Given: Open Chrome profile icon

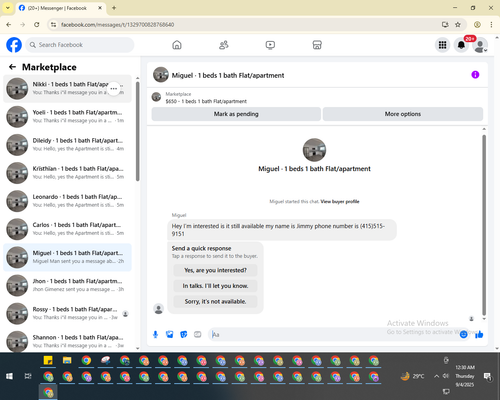Looking at the screenshot, I should [477, 24].
